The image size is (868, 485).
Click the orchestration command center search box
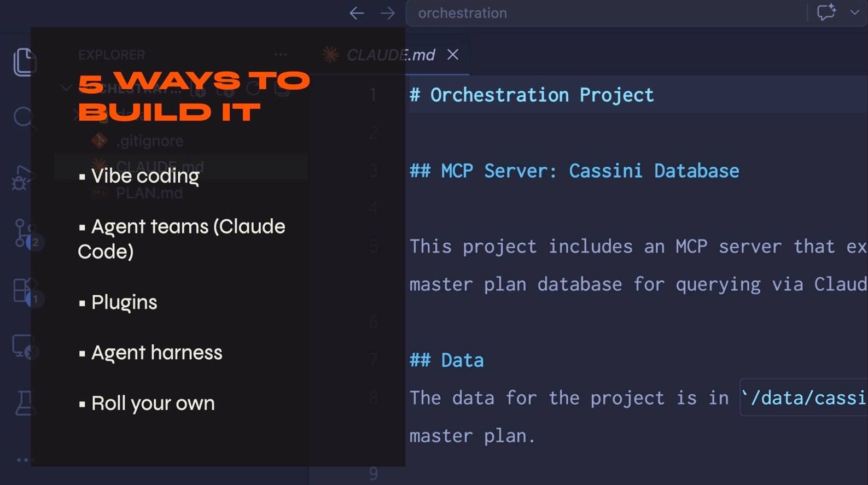coord(602,13)
